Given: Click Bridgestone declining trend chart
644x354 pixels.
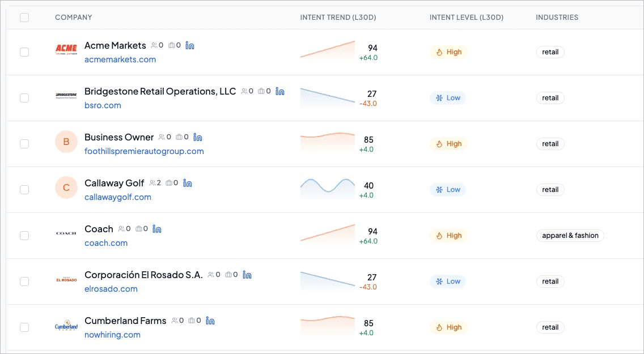Looking at the screenshot, I should tap(327, 97).
